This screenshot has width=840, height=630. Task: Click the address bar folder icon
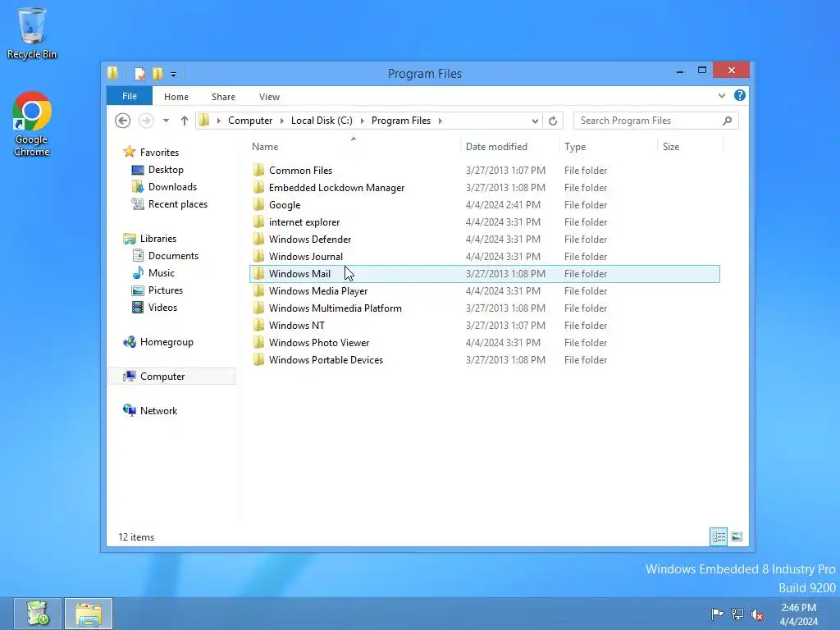click(204, 121)
